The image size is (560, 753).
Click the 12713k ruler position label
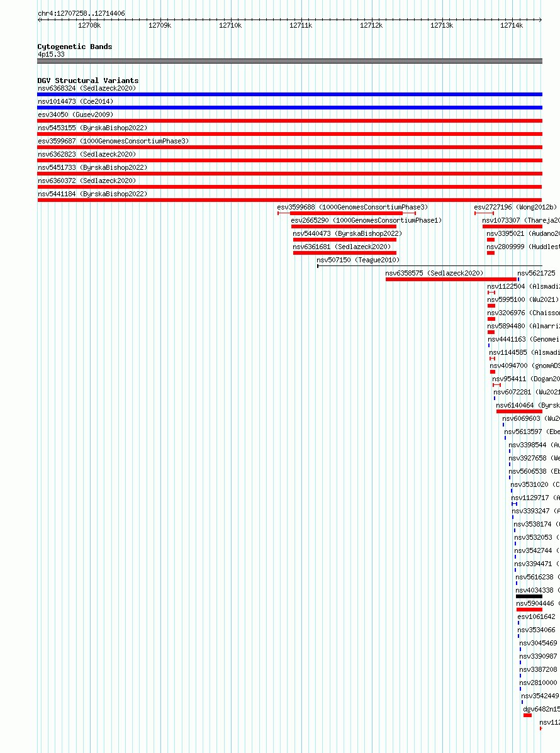441,25
